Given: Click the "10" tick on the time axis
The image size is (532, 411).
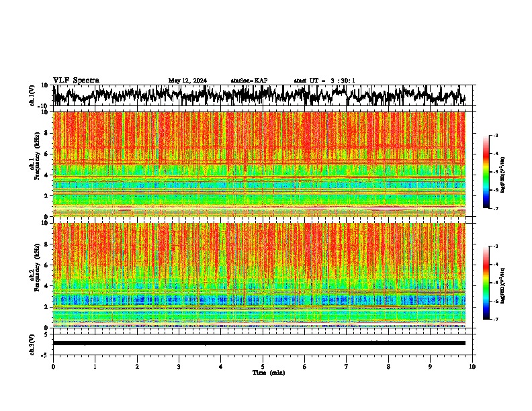Looking at the screenshot, I should (472, 367).
